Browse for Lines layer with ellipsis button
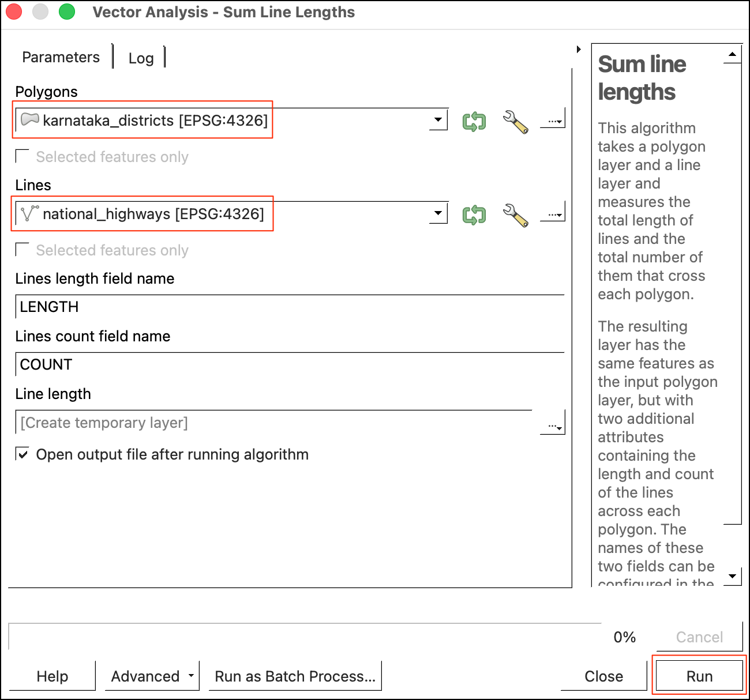Screen dimensions: 750x700 click(553, 214)
